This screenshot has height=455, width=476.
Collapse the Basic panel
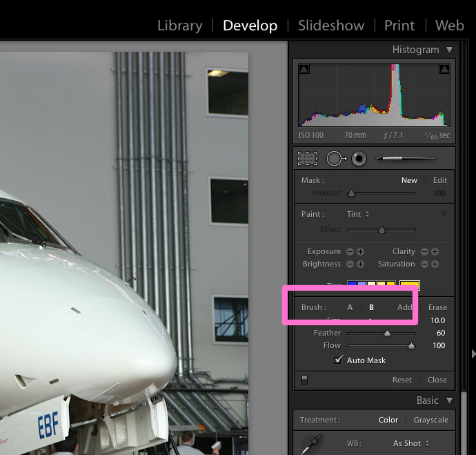pos(449,400)
